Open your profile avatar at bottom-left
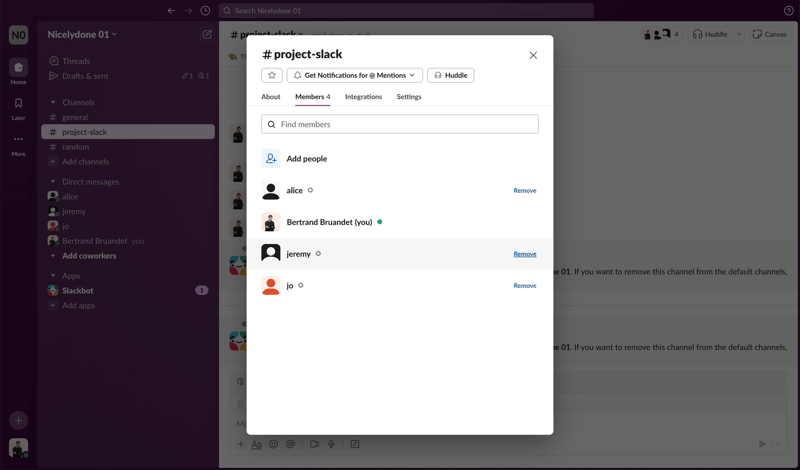This screenshot has height=470, width=800. [18, 448]
